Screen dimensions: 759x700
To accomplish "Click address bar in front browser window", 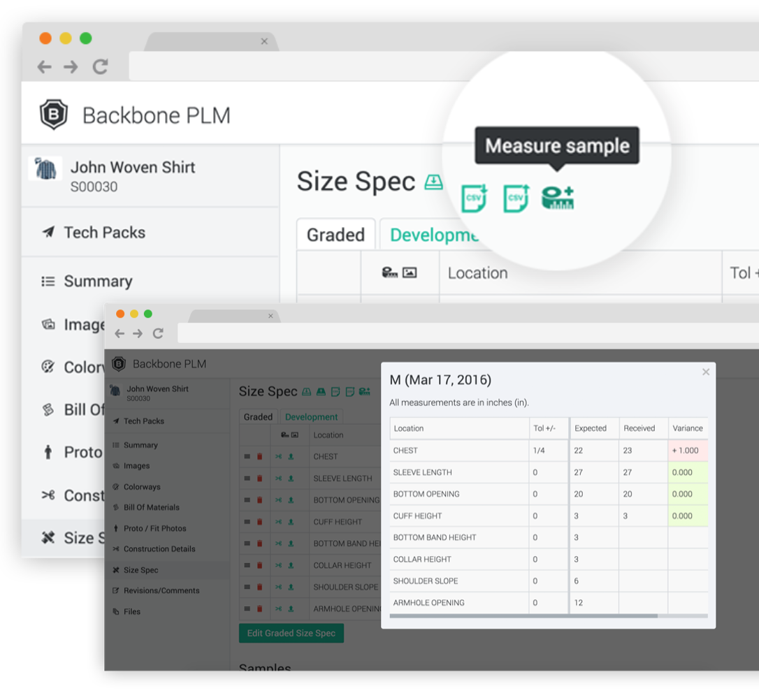I will tap(468, 333).
